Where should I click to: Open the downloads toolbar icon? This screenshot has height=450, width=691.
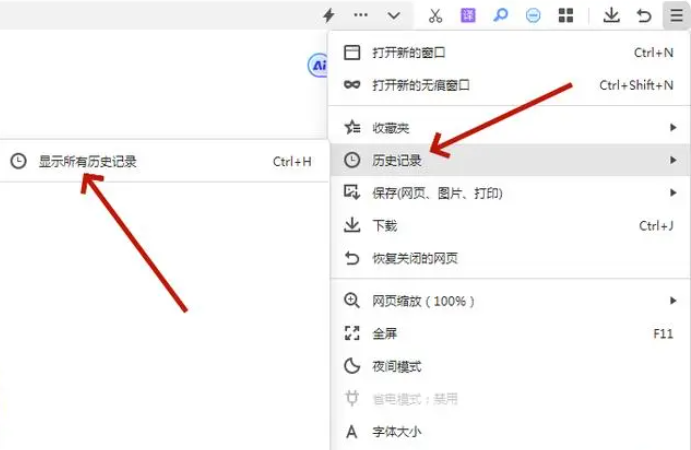tap(611, 15)
